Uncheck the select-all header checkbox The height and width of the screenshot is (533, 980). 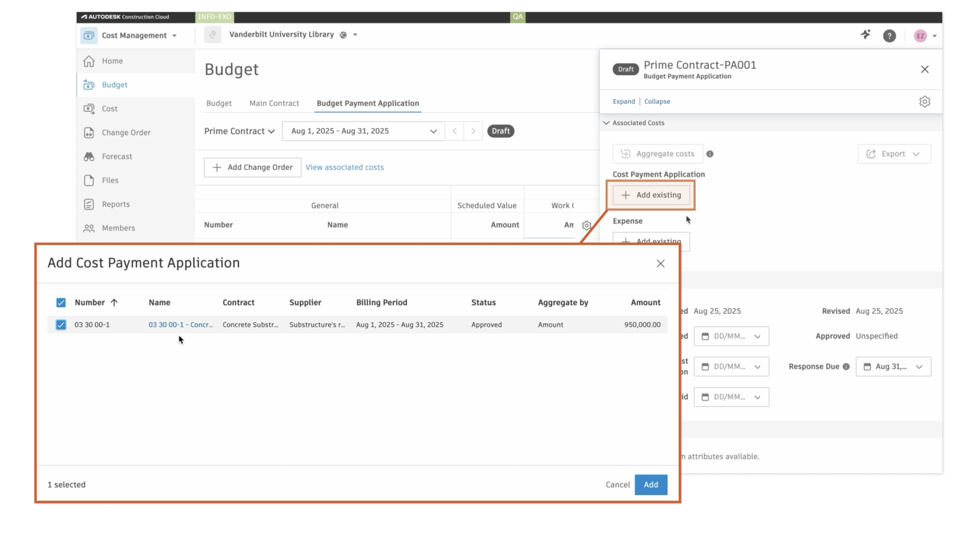coord(61,303)
